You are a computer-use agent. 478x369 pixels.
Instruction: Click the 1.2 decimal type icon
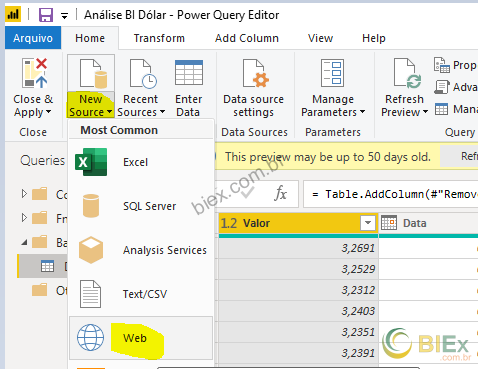click(x=229, y=223)
